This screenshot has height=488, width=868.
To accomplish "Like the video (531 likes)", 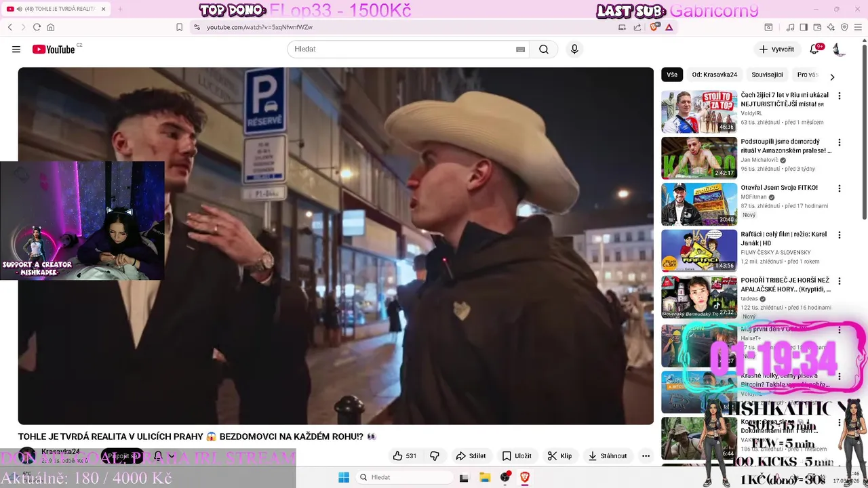I will pos(406,456).
